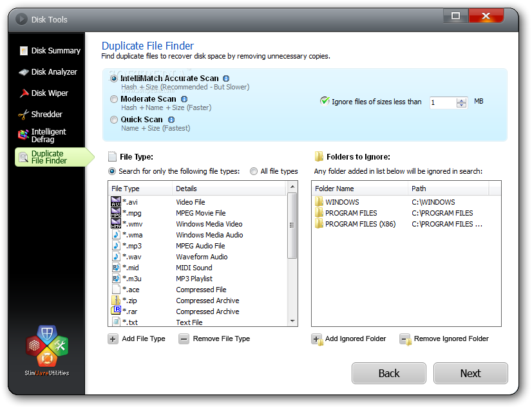532x408 pixels.
Task: Click 'MPEG Audio File' details text
Action: tap(200, 246)
